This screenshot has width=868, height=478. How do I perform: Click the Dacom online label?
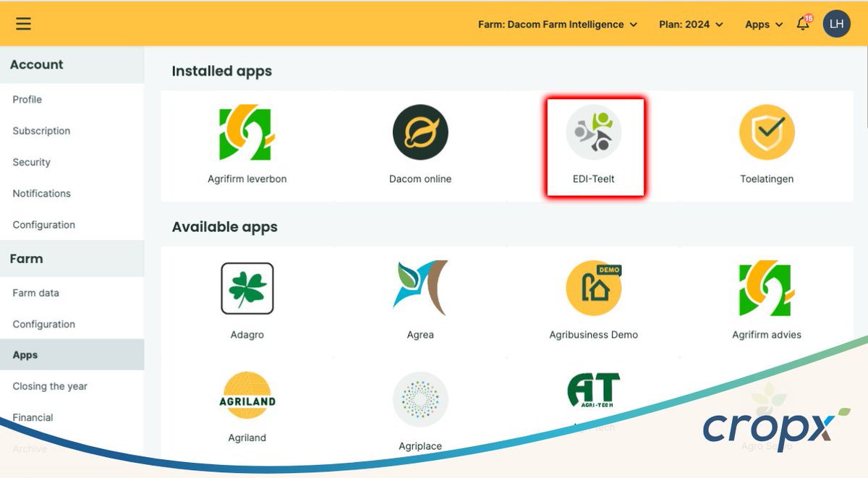tap(420, 179)
